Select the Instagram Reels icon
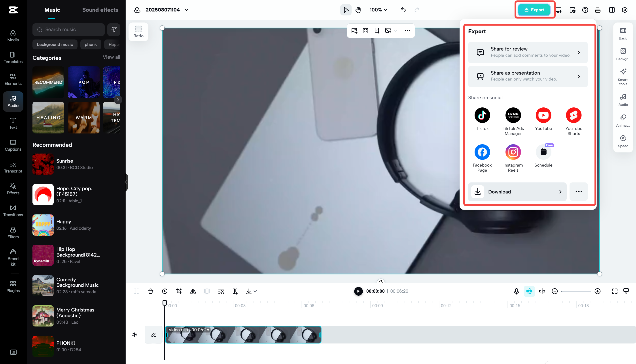The height and width of the screenshot is (364, 636). coord(513,152)
